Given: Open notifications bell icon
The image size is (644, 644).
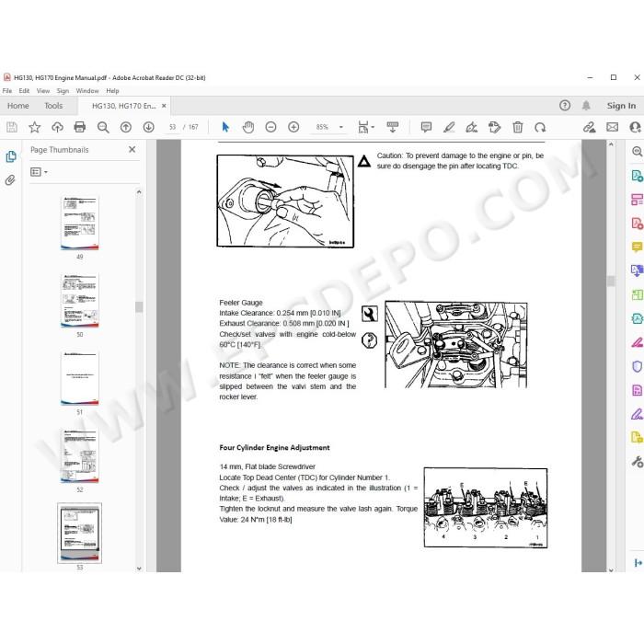Looking at the screenshot, I should (586, 106).
